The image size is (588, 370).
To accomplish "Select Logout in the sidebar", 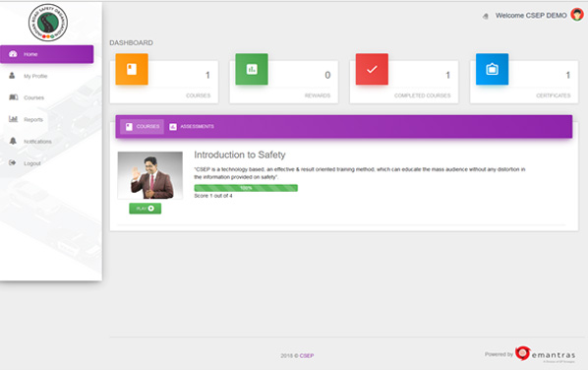I will (31, 163).
